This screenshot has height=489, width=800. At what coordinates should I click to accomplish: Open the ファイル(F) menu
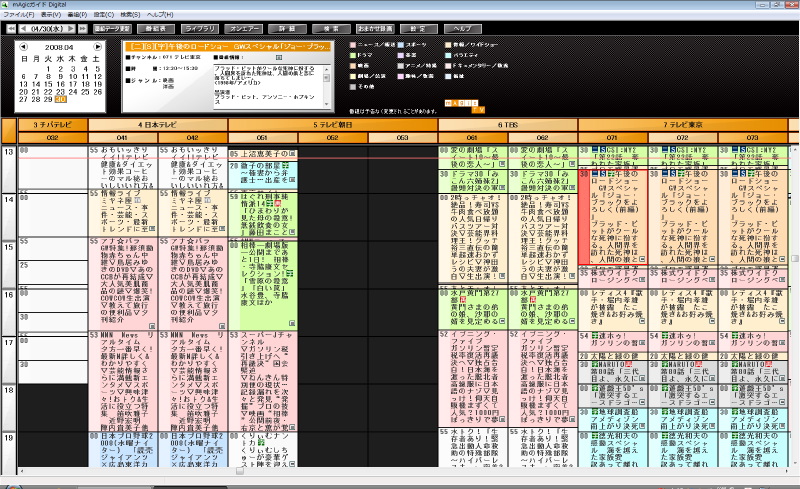coord(17,16)
